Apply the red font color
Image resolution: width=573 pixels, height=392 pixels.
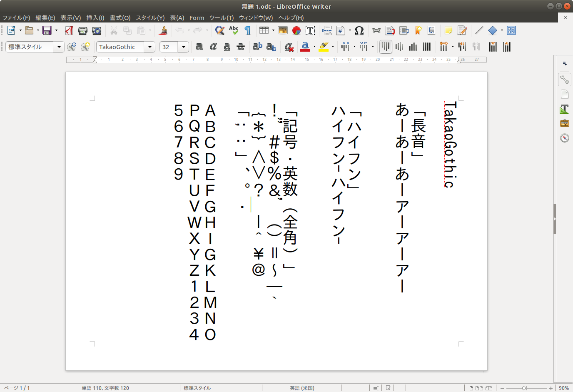305,47
